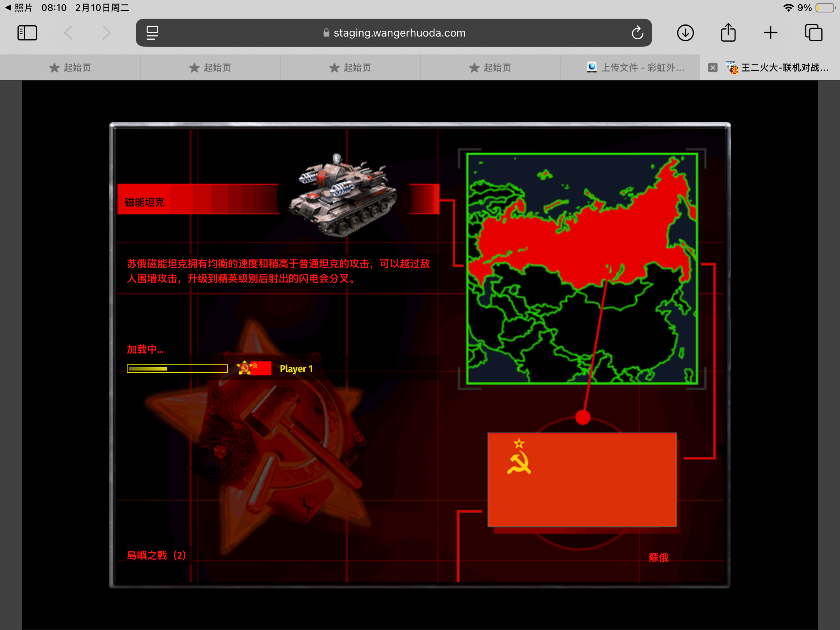Toggle the Safari sidebar icon
This screenshot has height=630, width=840.
coord(27,33)
